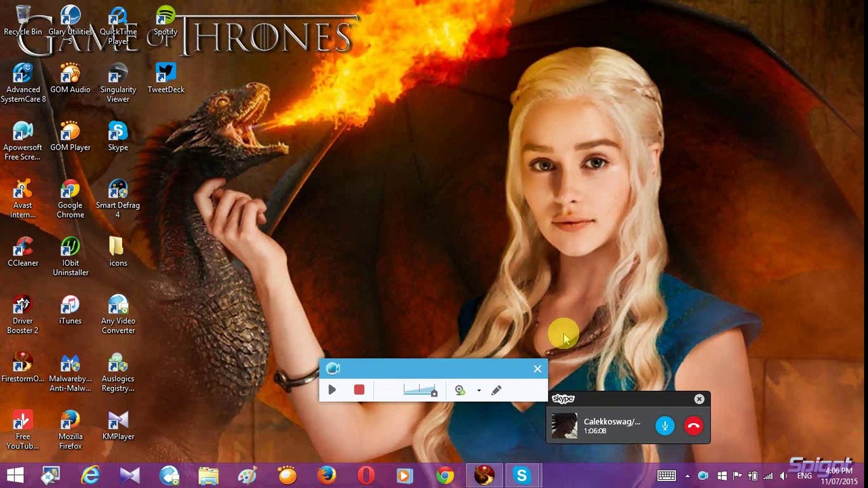The image size is (868, 488).
Task: Click the Google Chrome desktop shortcut
Action: (70, 199)
